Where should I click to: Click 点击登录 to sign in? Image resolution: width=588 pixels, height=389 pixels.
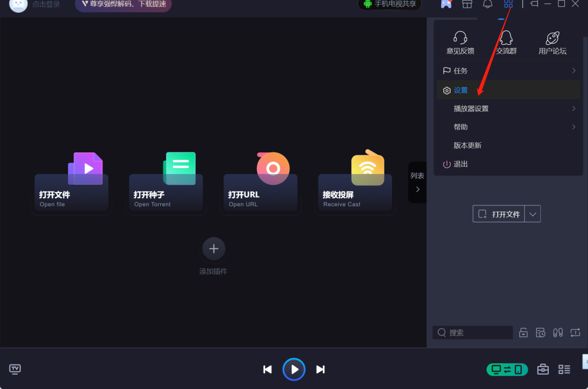[46, 4]
